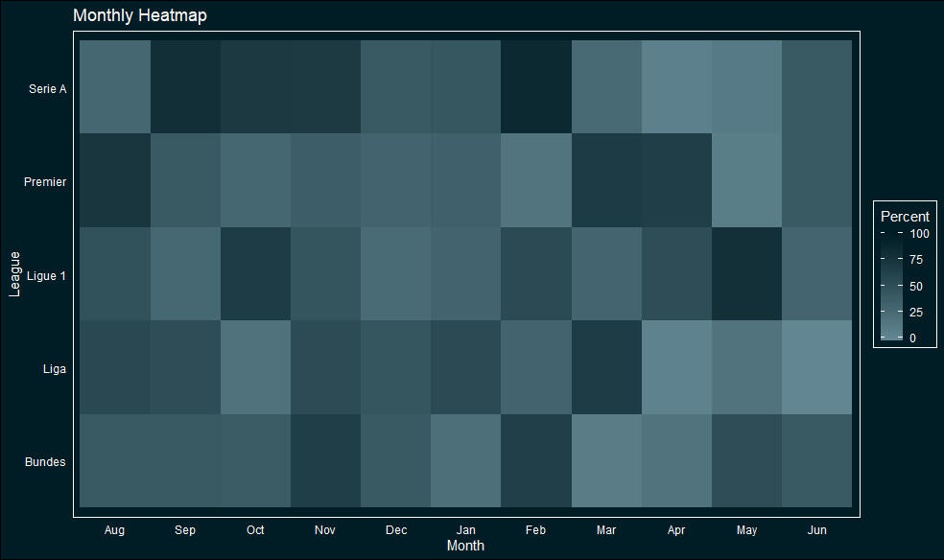Click the Percent legend color gradient bar
The height and width of the screenshot is (560, 944).
pyautogui.click(x=890, y=285)
